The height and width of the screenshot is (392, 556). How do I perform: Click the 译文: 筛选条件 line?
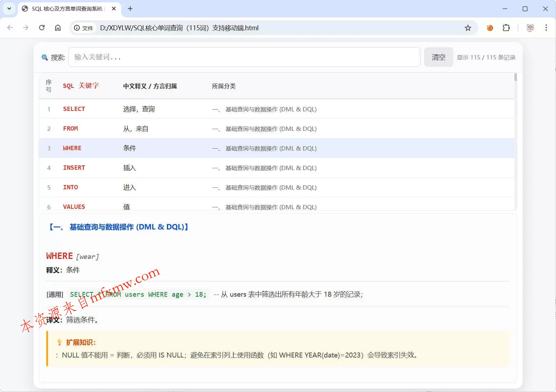pyautogui.click(x=73, y=320)
